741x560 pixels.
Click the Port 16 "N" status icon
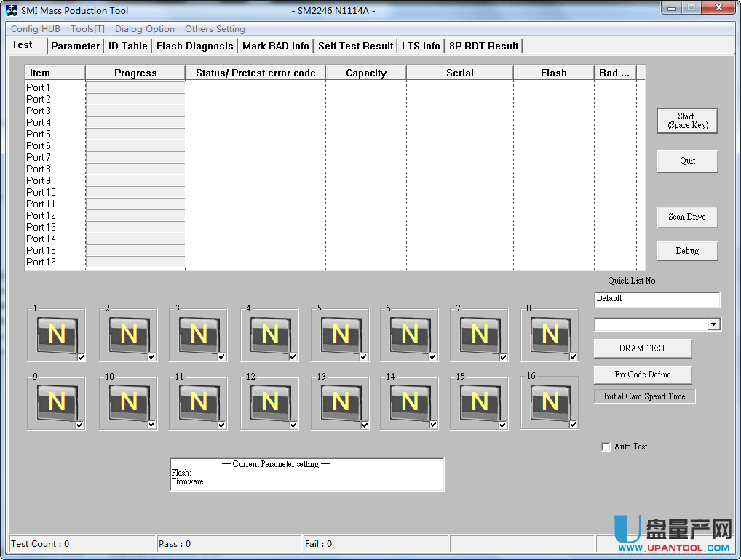550,402
